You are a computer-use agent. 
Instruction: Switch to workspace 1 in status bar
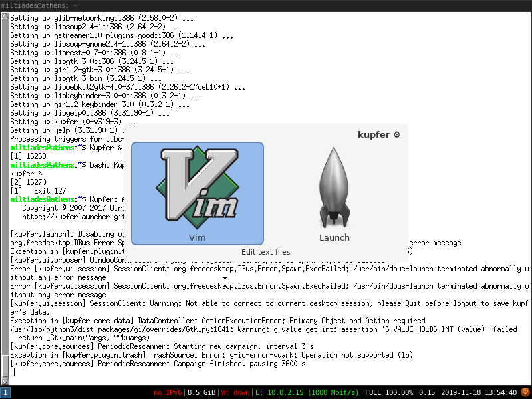coord(5,393)
